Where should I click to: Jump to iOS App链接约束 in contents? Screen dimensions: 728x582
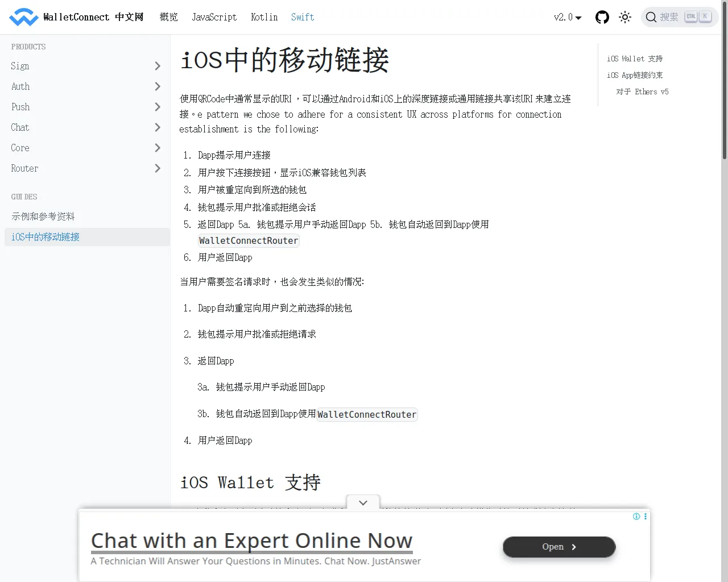tap(635, 75)
